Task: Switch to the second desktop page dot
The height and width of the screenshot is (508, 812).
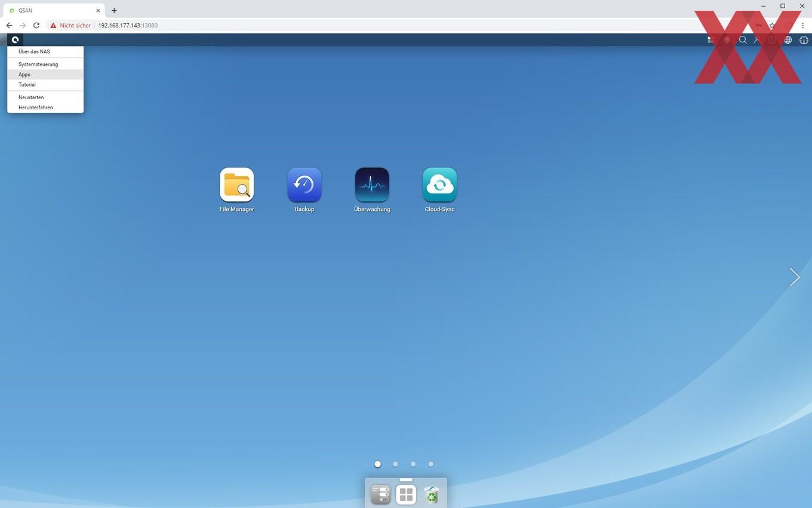Action: (395, 464)
